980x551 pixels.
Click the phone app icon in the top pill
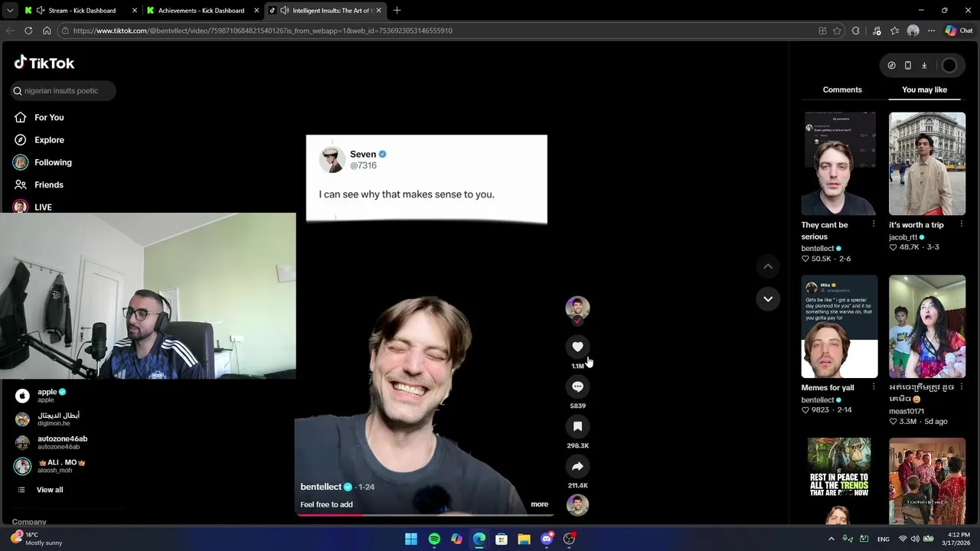click(x=908, y=65)
